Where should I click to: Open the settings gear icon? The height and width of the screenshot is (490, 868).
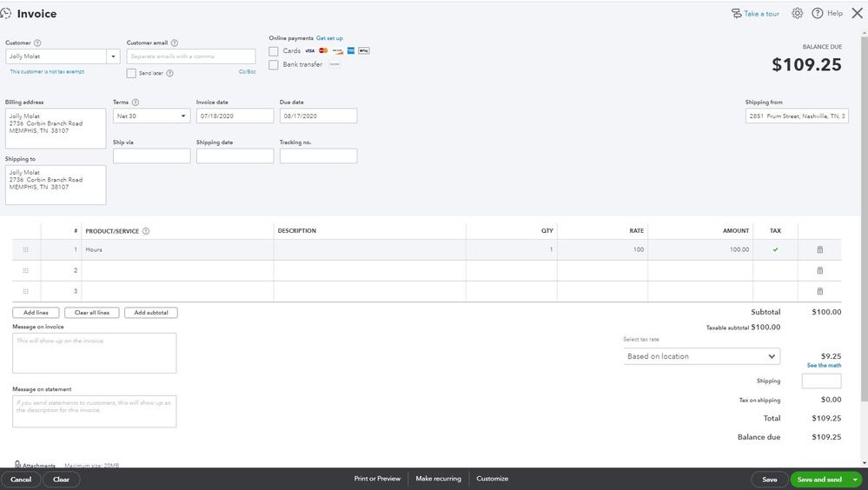[x=797, y=13]
